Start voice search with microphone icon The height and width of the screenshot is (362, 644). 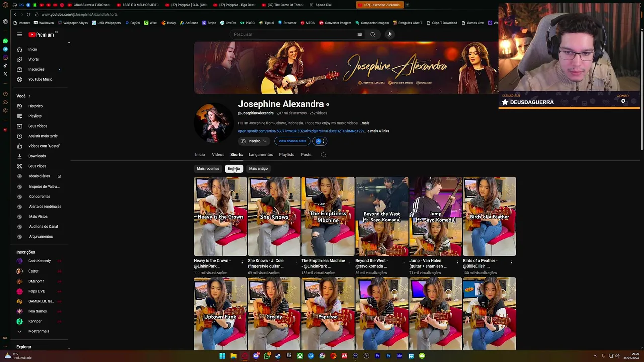pyautogui.click(x=389, y=34)
